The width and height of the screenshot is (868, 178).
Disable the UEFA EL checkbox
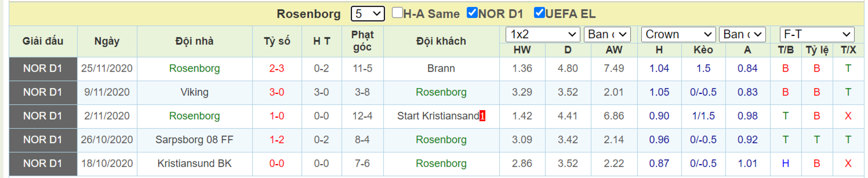[539, 13]
